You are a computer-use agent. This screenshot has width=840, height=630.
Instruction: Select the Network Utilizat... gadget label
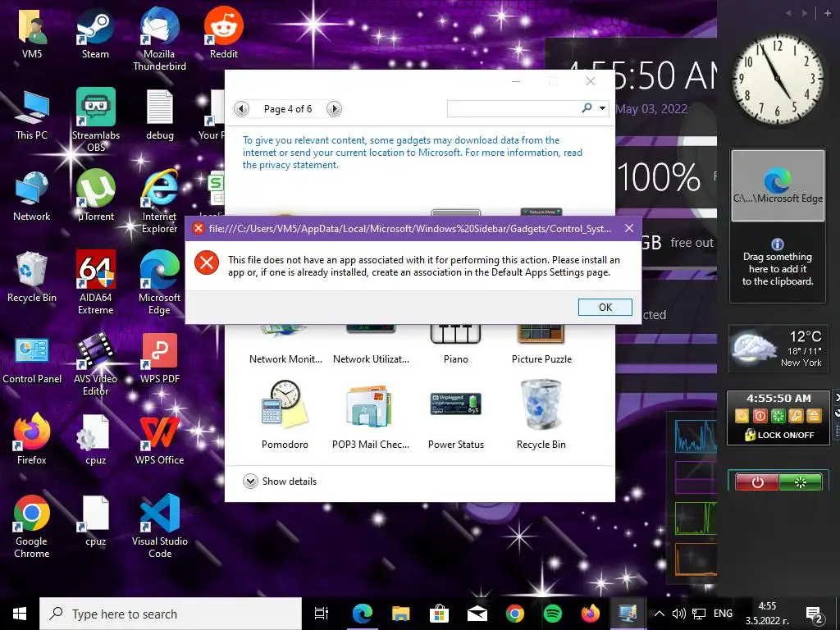tap(371, 359)
